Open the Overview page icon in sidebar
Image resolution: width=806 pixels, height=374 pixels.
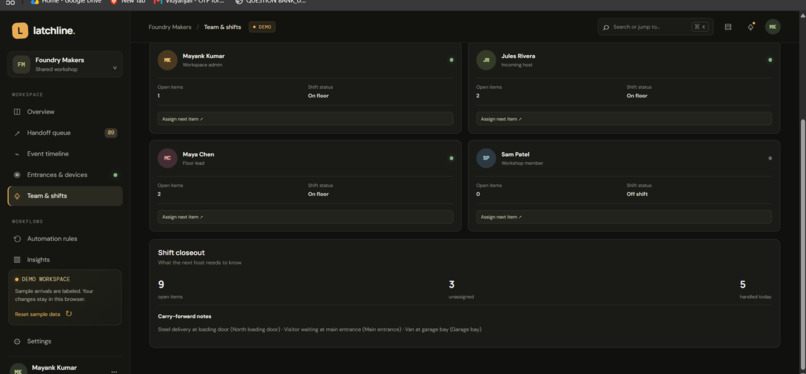17,112
